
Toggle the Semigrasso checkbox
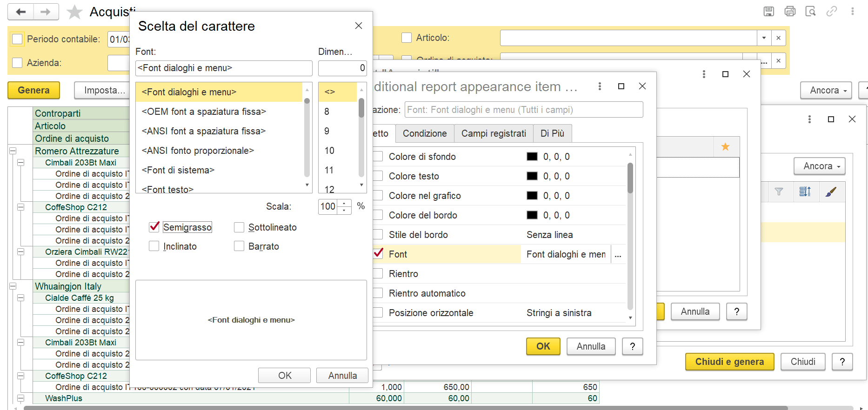154,227
